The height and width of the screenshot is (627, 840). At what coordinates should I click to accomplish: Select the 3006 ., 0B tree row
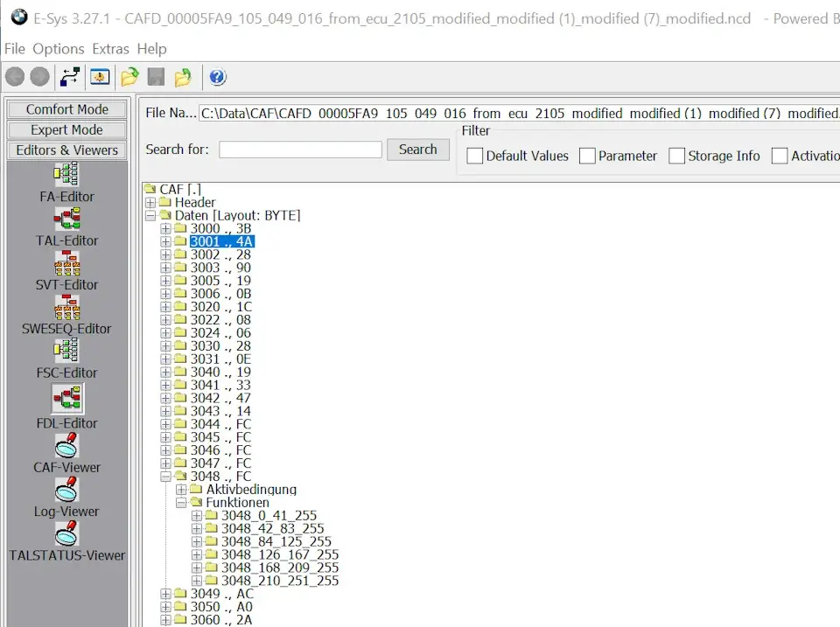220,294
